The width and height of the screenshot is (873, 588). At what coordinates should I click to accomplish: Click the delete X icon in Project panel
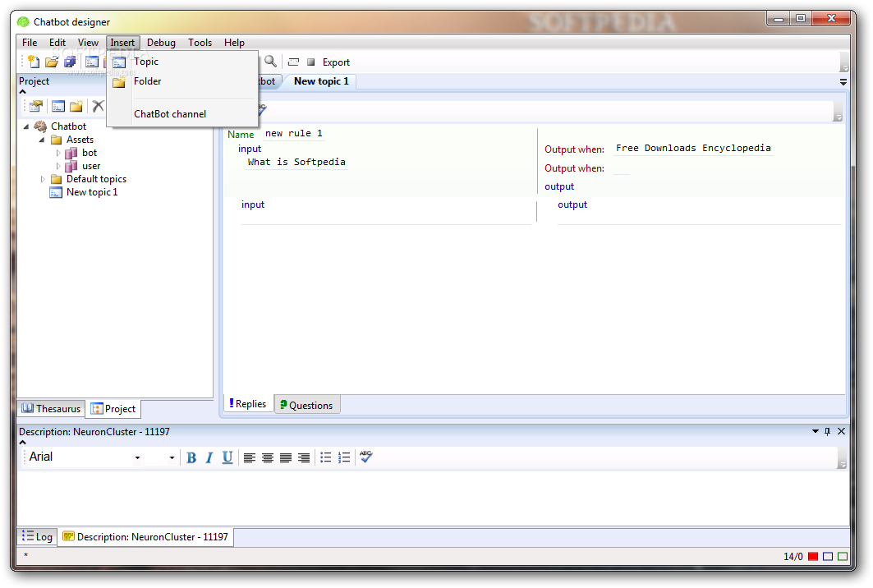(98, 106)
